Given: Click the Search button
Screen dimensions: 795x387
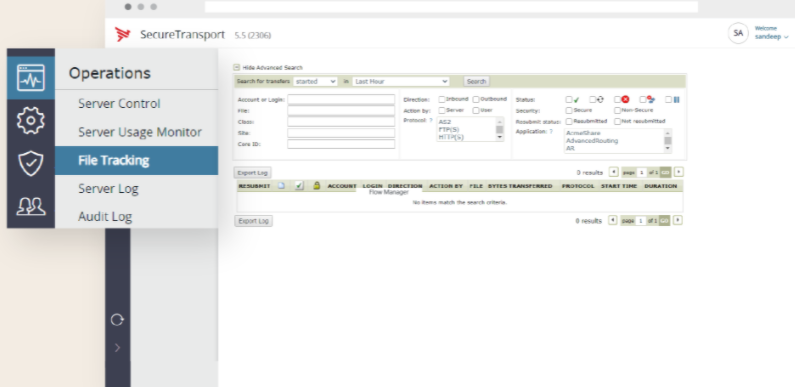Looking at the screenshot, I should click(x=476, y=81).
